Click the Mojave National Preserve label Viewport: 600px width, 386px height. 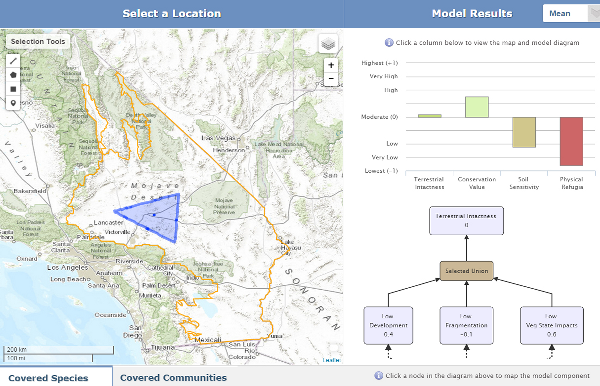pyautogui.click(x=224, y=206)
